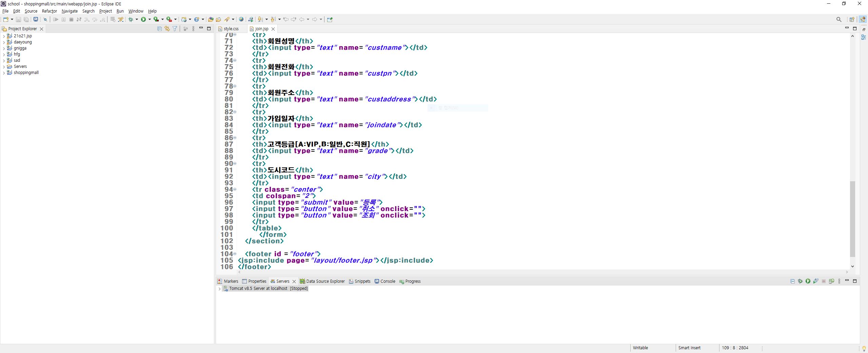
Task: Open the Data Source Explorer view
Action: pos(325,281)
